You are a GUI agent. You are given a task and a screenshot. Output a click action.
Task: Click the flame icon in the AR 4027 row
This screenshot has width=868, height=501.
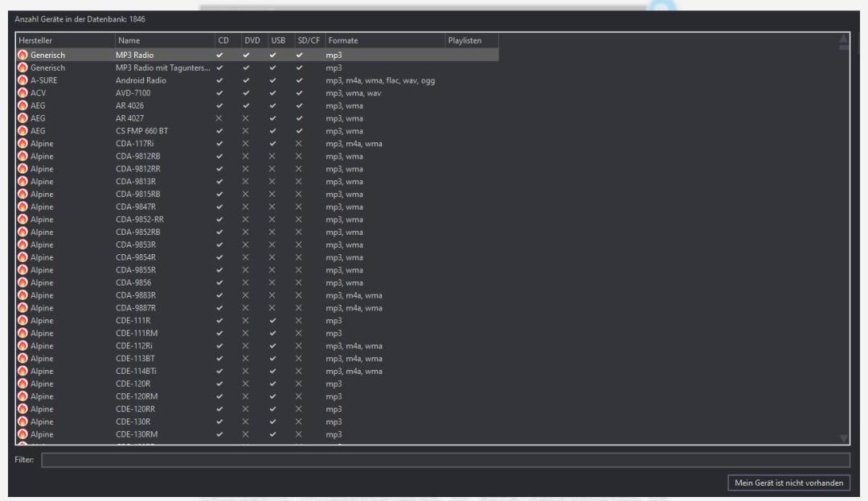pos(23,118)
